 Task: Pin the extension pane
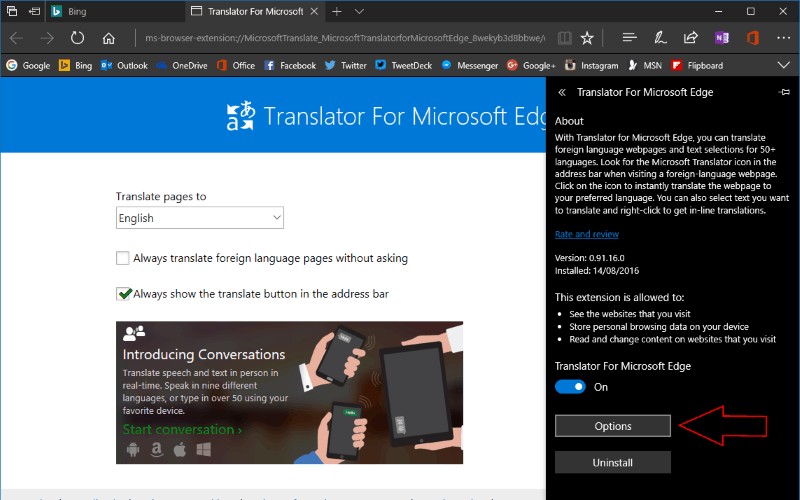[x=784, y=92]
